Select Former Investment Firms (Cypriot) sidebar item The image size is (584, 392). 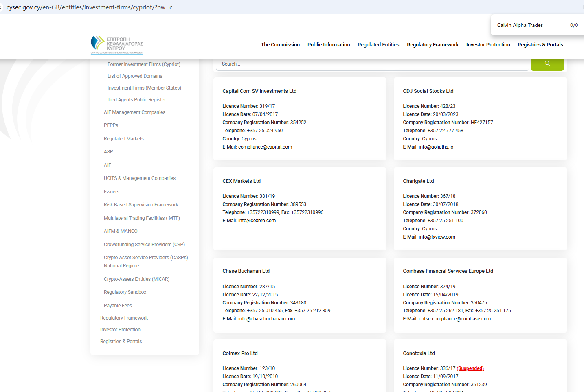click(x=144, y=64)
